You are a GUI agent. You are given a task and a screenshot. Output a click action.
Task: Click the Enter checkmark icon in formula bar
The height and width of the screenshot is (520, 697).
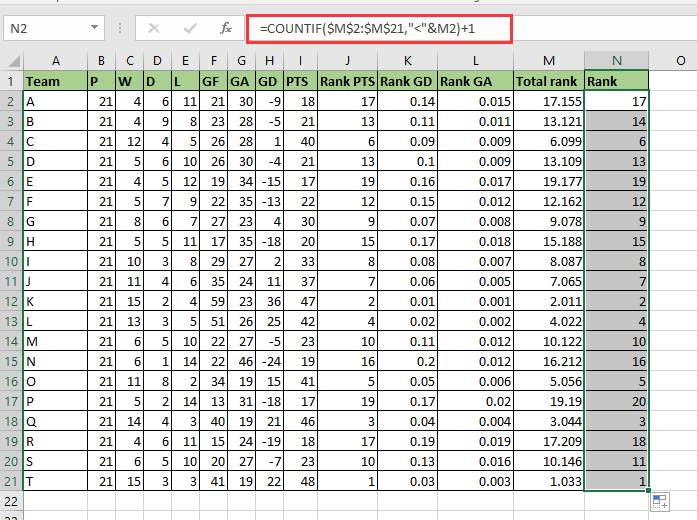tap(189, 29)
